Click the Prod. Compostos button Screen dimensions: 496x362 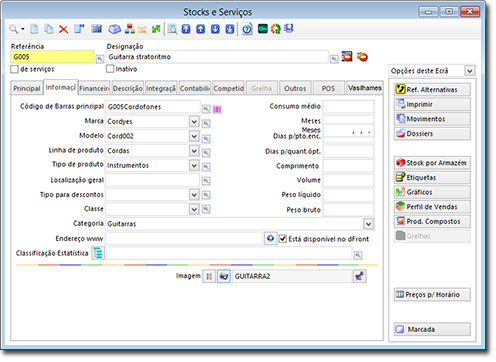pos(432,222)
